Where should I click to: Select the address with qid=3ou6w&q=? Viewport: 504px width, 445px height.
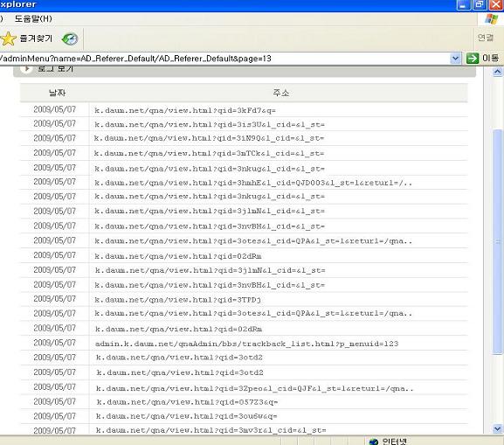pyautogui.click(x=186, y=416)
